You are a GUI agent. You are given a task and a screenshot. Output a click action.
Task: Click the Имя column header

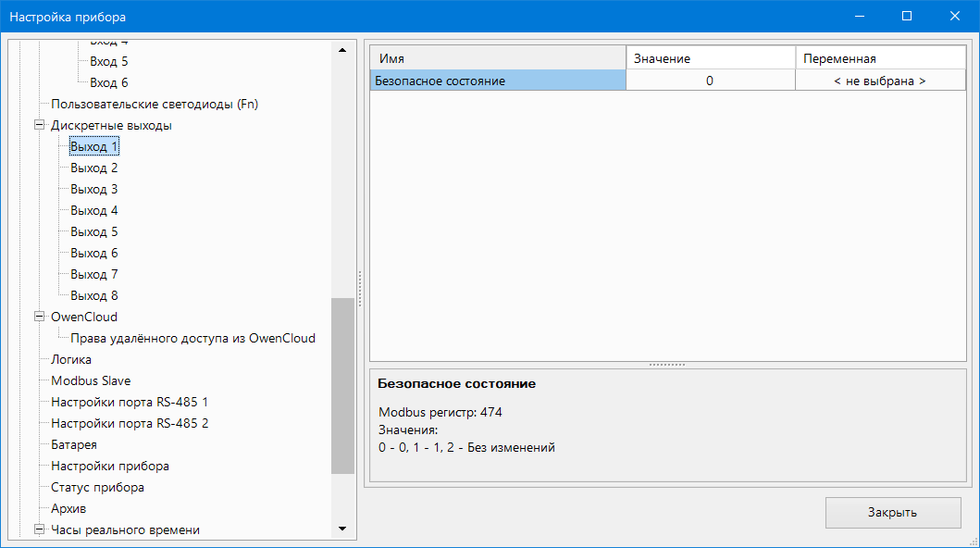pyautogui.click(x=498, y=58)
